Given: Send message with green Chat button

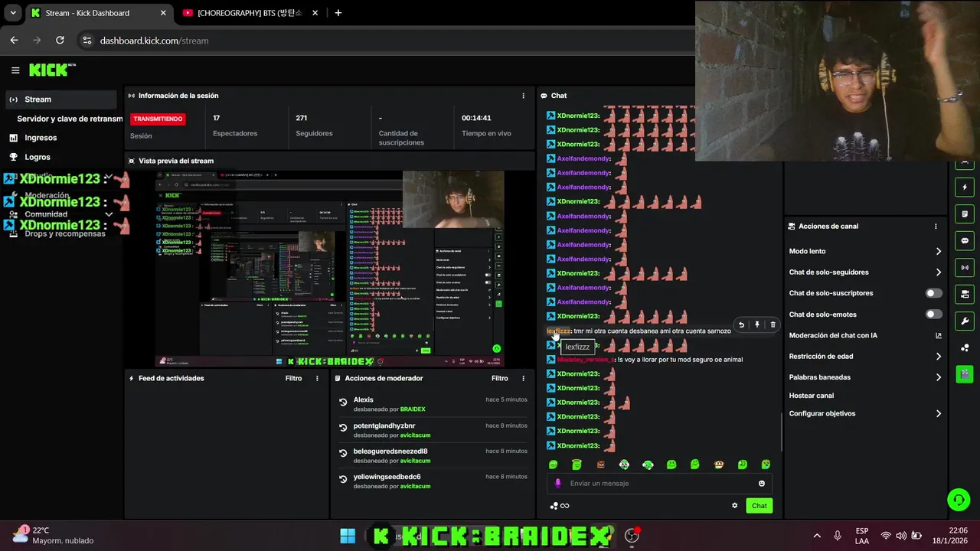Looking at the screenshot, I should click(759, 505).
